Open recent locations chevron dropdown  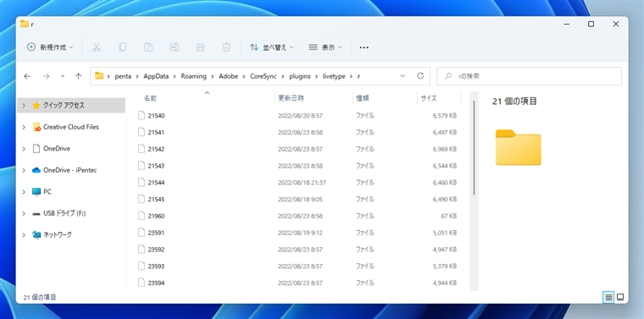(x=63, y=76)
